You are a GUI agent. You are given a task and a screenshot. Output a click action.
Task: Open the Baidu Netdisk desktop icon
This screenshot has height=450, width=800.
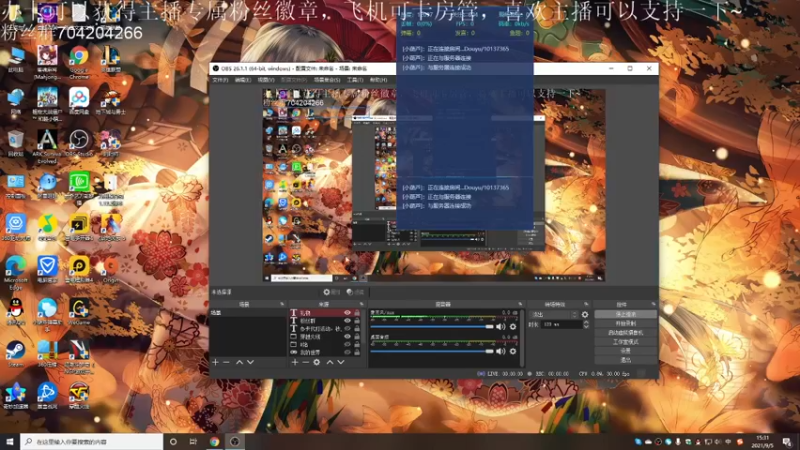click(79, 101)
